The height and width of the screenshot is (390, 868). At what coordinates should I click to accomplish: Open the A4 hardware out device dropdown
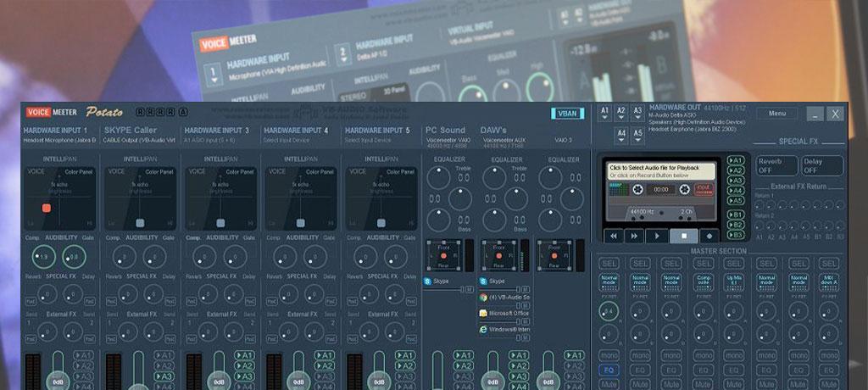(621, 136)
